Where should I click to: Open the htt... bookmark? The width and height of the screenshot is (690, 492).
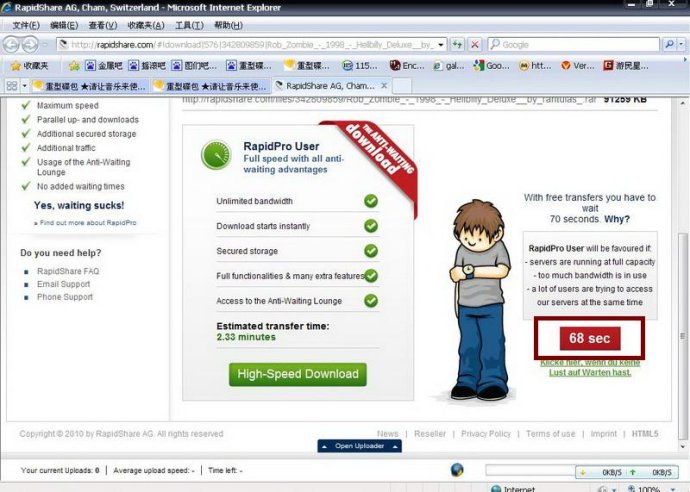click(x=535, y=66)
